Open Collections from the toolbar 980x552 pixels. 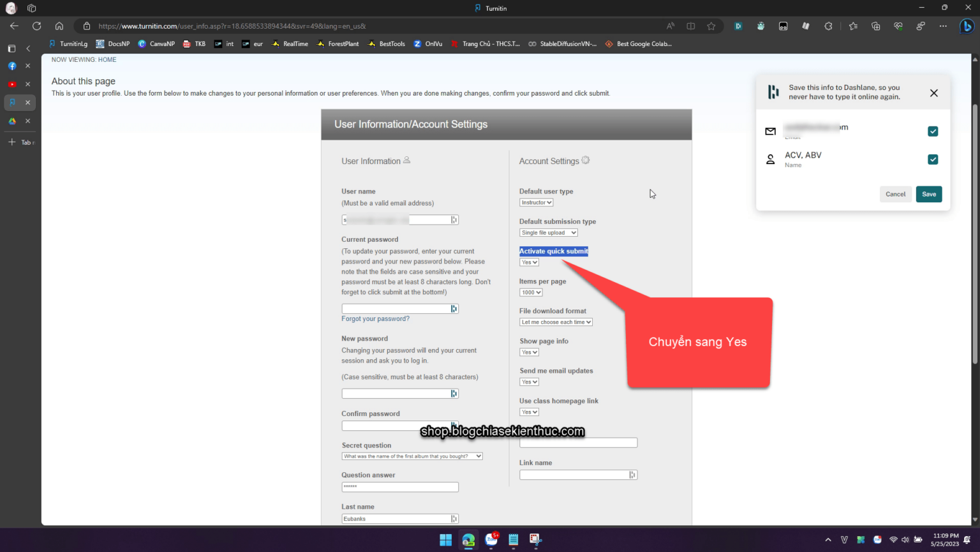click(875, 26)
